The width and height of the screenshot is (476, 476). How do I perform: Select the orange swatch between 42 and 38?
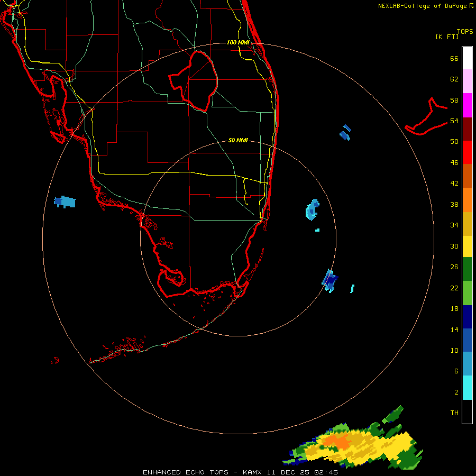[x=467, y=200]
